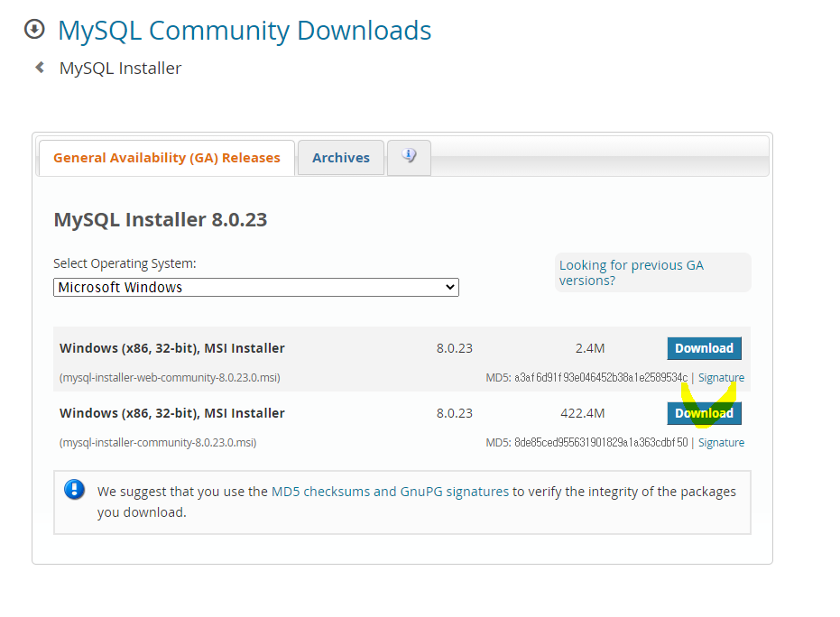Screen dimensions: 840x617
Task: Click the back arrow beside MySQL Installer
Action: pos(40,68)
